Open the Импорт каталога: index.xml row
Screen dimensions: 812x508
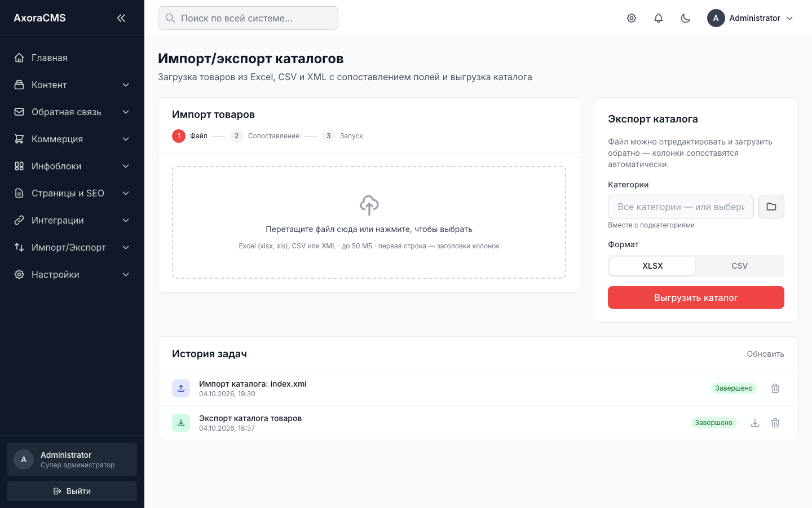tap(478, 388)
